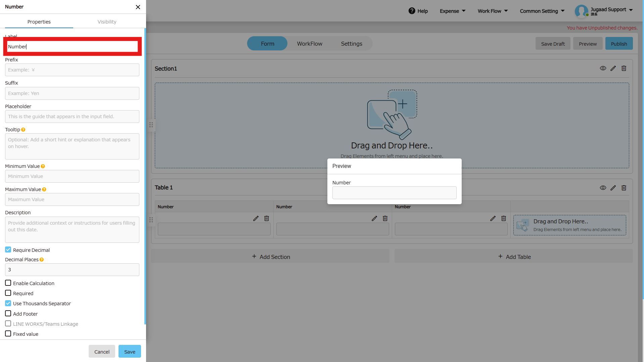644x362 pixels.
Task: Expand the Work Flow dropdown
Action: 493,11
